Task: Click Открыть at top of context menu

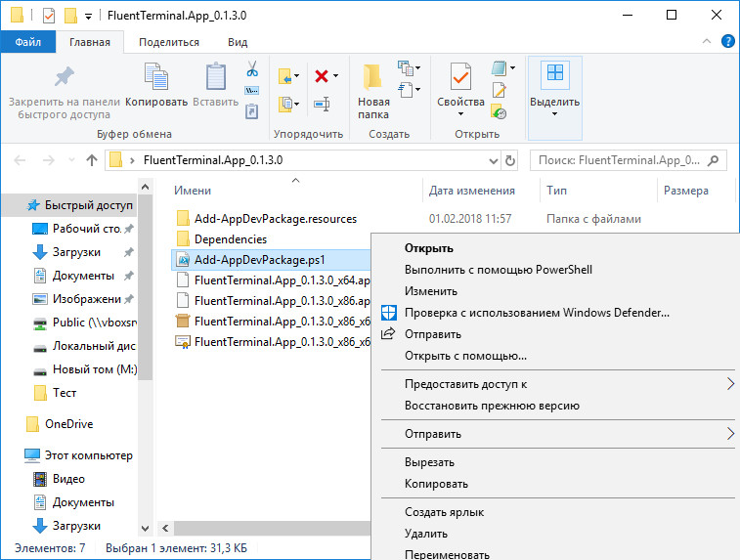Action: point(428,248)
